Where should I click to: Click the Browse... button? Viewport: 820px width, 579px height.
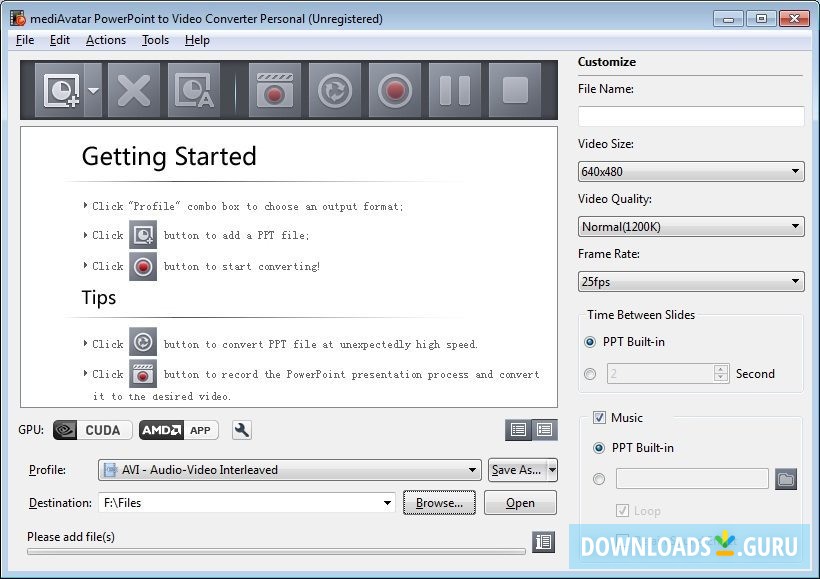439,503
